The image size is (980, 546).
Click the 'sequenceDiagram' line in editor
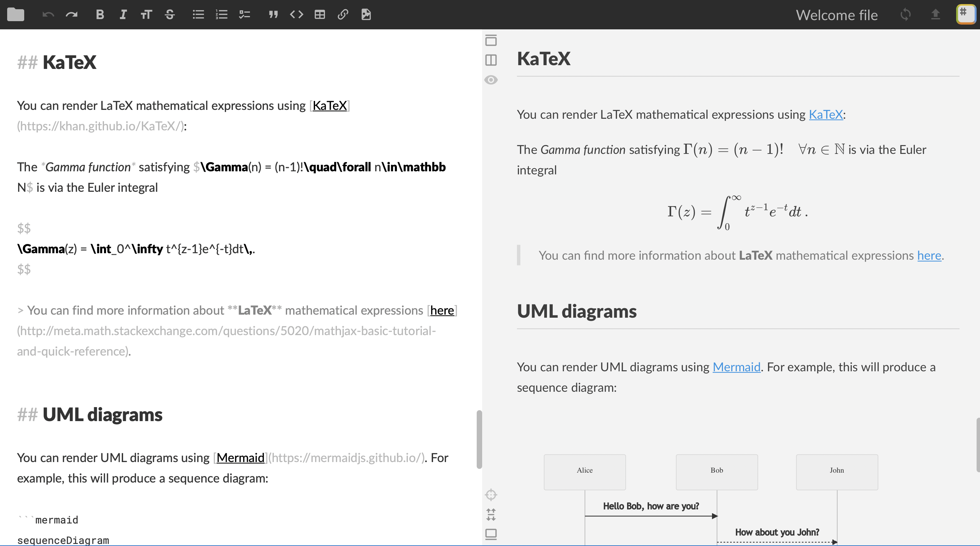(x=63, y=540)
